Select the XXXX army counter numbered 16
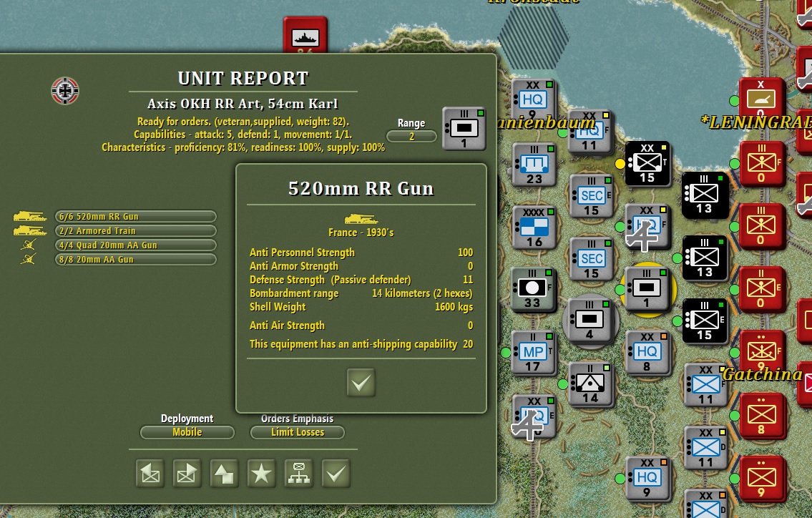The height and width of the screenshot is (518, 812). [x=534, y=228]
